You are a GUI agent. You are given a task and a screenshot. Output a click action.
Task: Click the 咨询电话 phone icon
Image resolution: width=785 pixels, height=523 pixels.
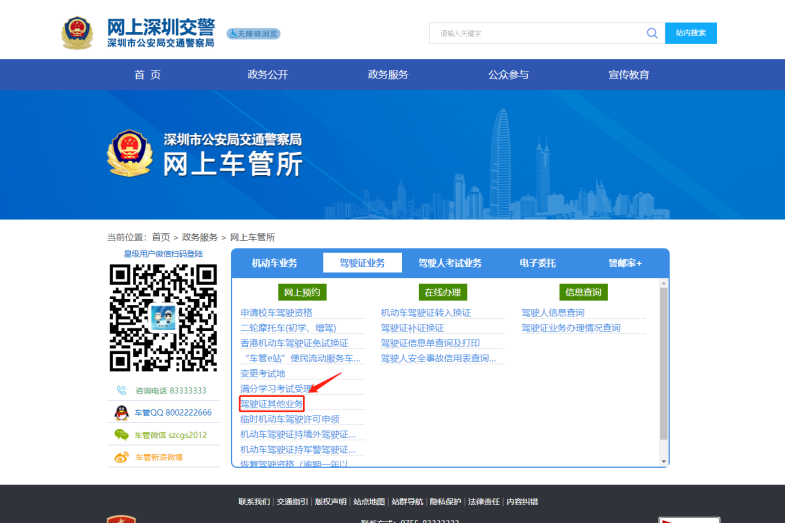point(121,391)
